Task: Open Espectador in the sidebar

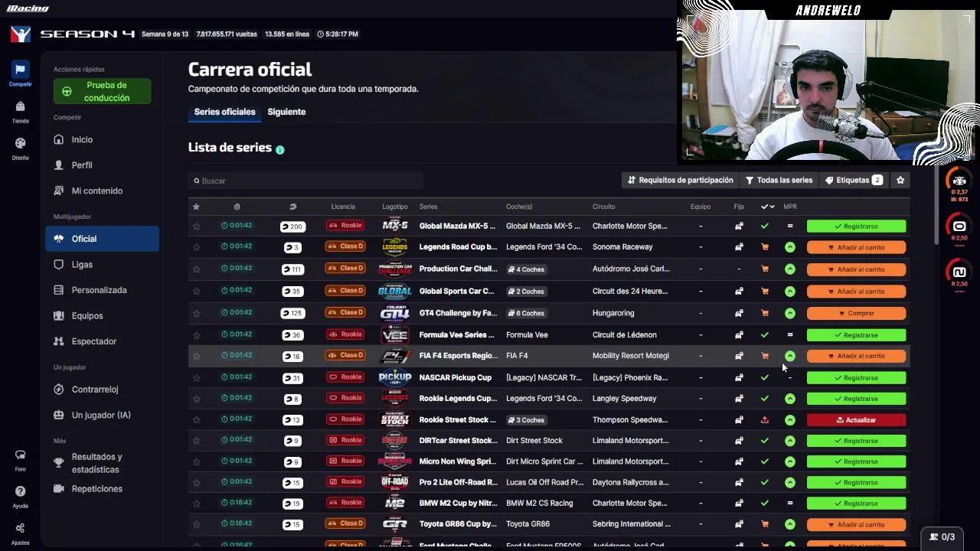Action: (102, 341)
